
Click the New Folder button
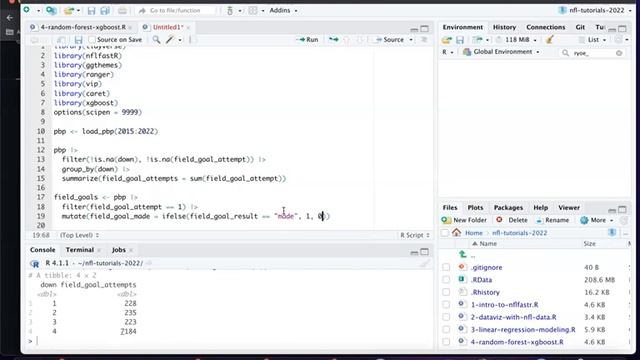coord(464,220)
